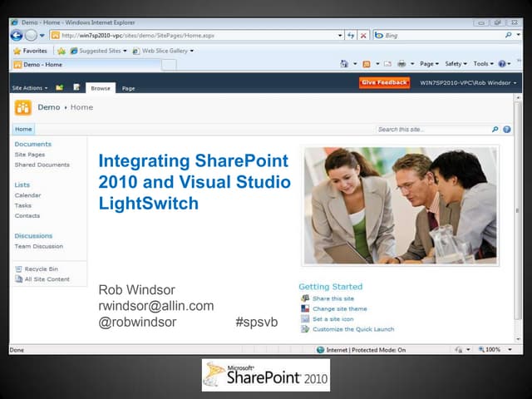Screen dimensions: 532x399
Task: Open the Site Actions dropdown
Action: [29, 87]
